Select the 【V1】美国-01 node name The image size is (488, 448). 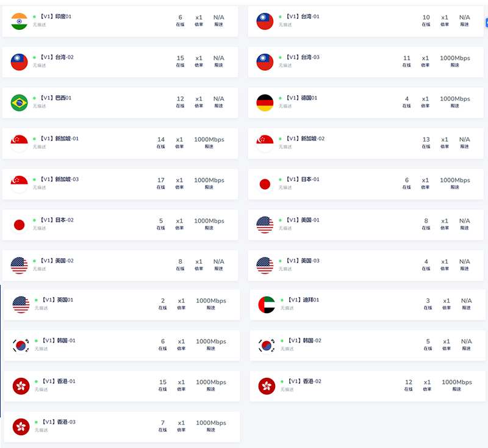point(302,220)
